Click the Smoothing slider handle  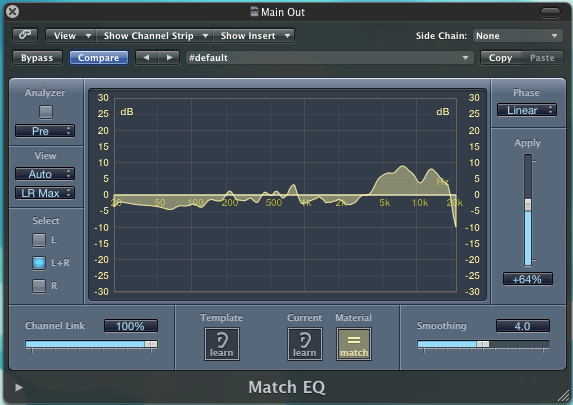(483, 344)
